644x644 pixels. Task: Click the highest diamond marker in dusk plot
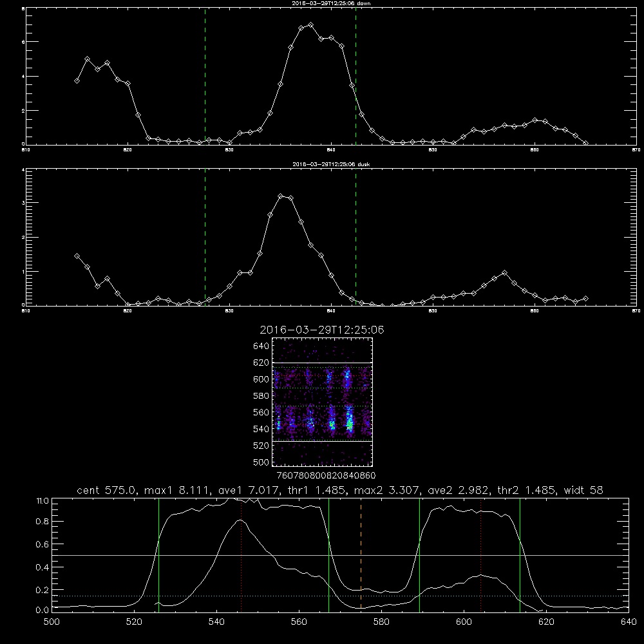[x=281, y=196]
